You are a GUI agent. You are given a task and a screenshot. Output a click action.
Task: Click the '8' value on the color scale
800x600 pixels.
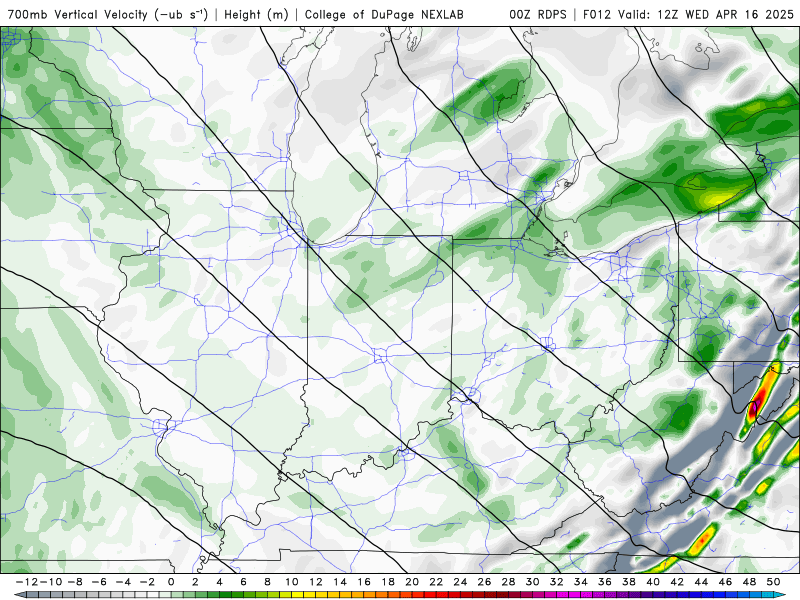click(267, 582)
